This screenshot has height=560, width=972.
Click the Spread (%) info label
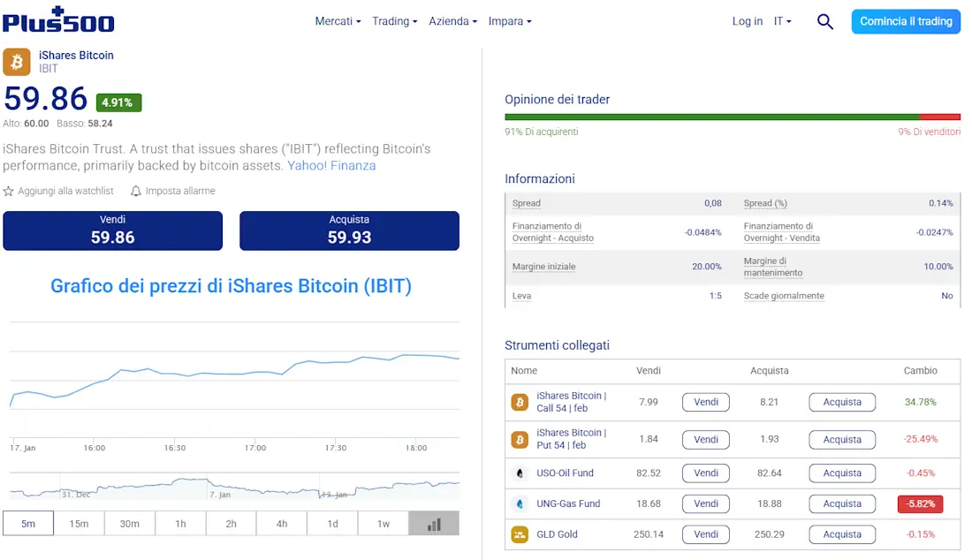tap(765, 203)
